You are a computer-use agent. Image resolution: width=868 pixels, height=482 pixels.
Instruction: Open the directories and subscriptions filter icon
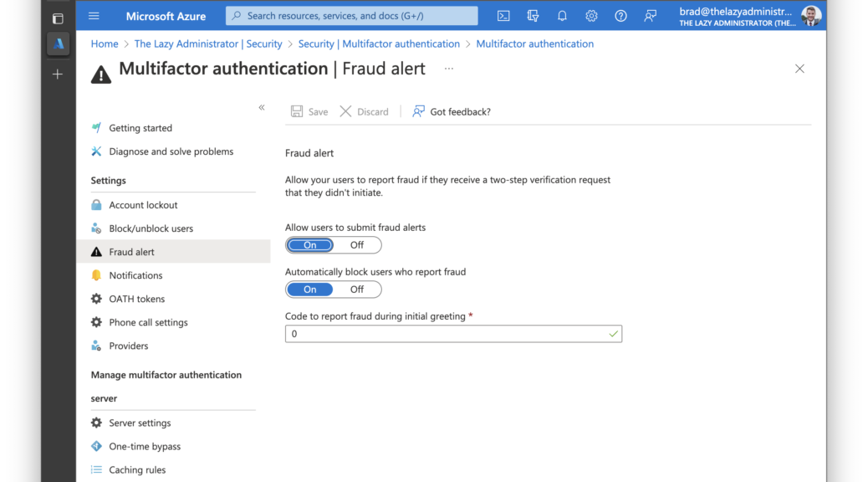click(x=533, y=16)
